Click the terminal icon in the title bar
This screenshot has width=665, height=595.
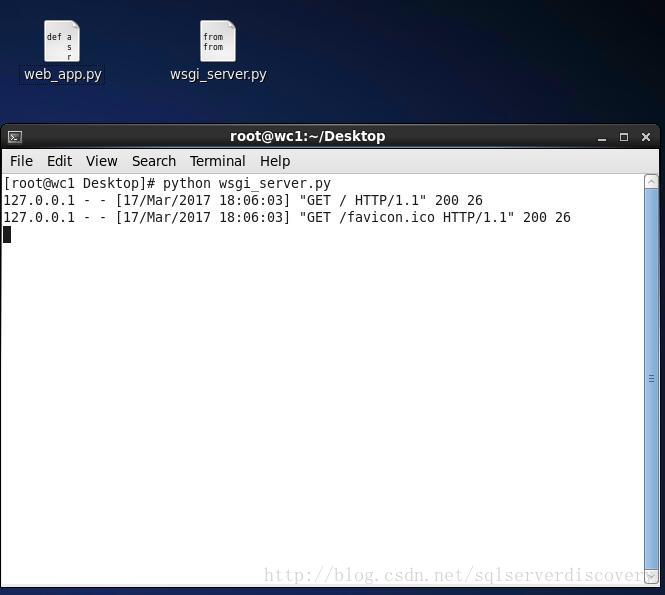15,137
